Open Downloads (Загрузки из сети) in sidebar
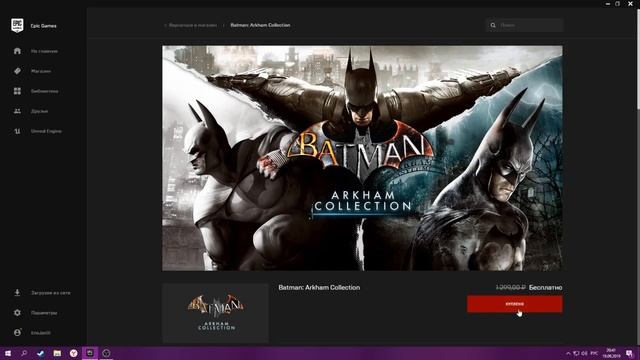This screenshot has height=360, width=640. pos(42,293)
